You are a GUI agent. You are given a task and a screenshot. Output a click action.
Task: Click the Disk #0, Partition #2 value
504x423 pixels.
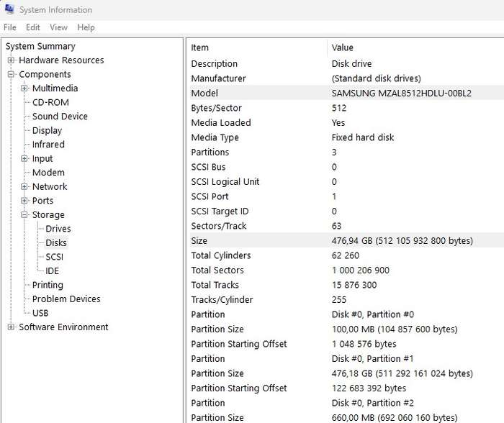(x=372, y=403)
